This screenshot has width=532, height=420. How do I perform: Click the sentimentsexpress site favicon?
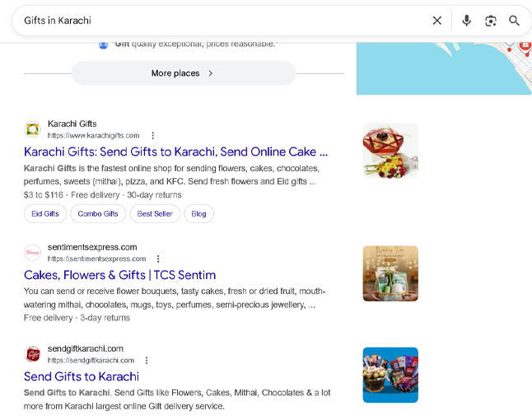coord(32,252)
